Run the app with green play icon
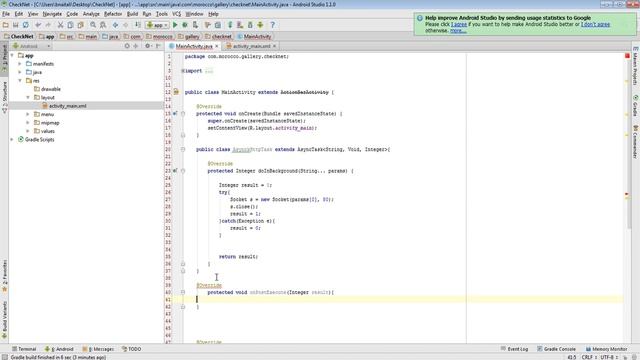Image resolution: width=640 pixels, height=360 pixels. (x=175, y=25)
